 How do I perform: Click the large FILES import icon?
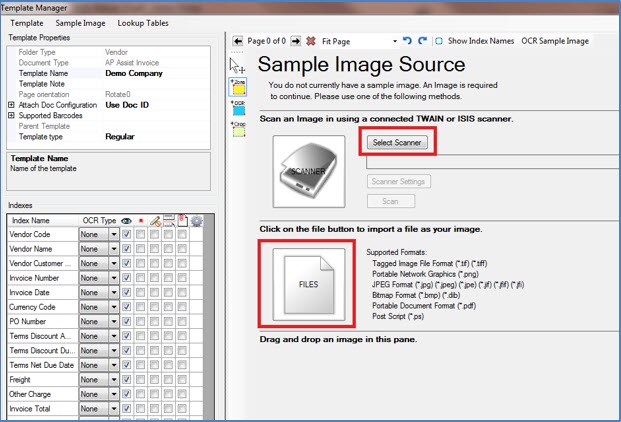(x=308, y=284)
